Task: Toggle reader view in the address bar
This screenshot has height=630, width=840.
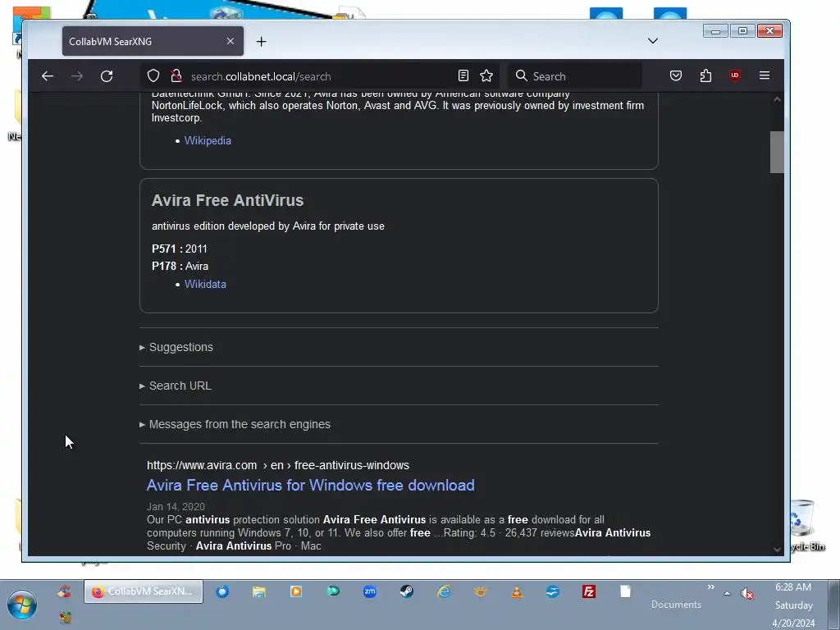Action: click(463, 76)
